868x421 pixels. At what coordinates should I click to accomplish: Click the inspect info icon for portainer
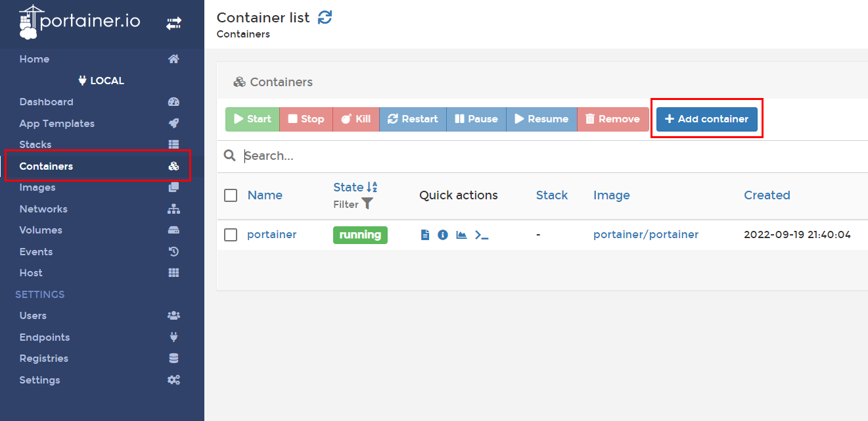point(443,235)
